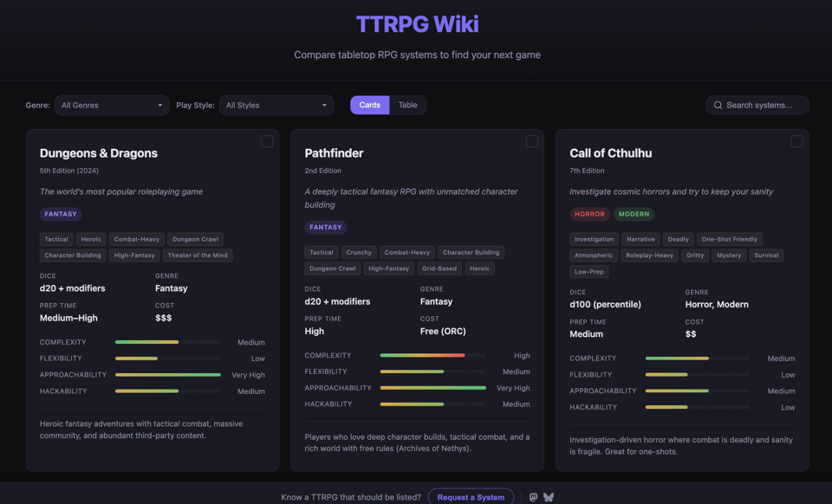
Task: Check the compare box on Call of Cthulhu card
Action: tap(797, 141)
